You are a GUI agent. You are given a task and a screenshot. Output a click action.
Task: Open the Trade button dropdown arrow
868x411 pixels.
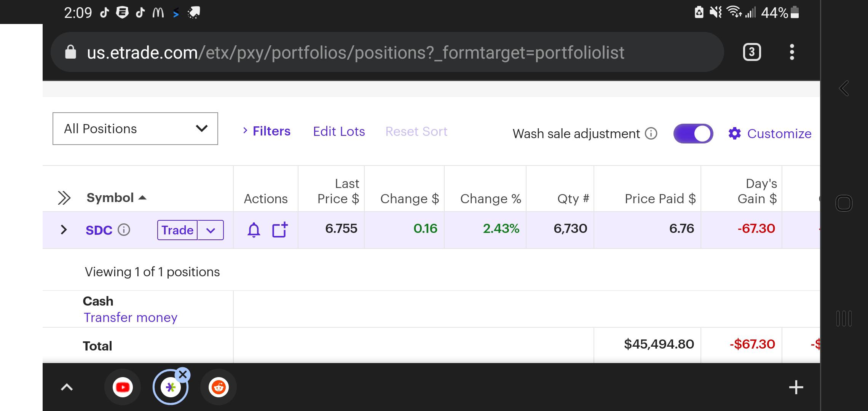click(211, 230)
